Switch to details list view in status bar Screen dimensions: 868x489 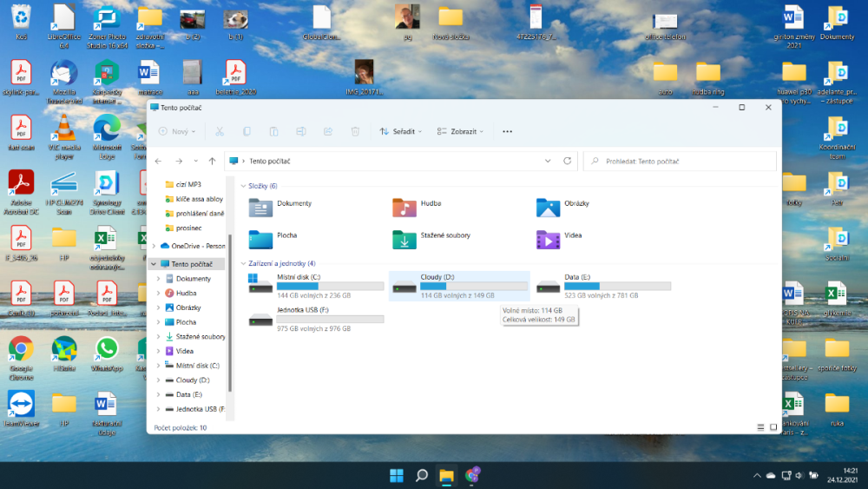[760, 427]
